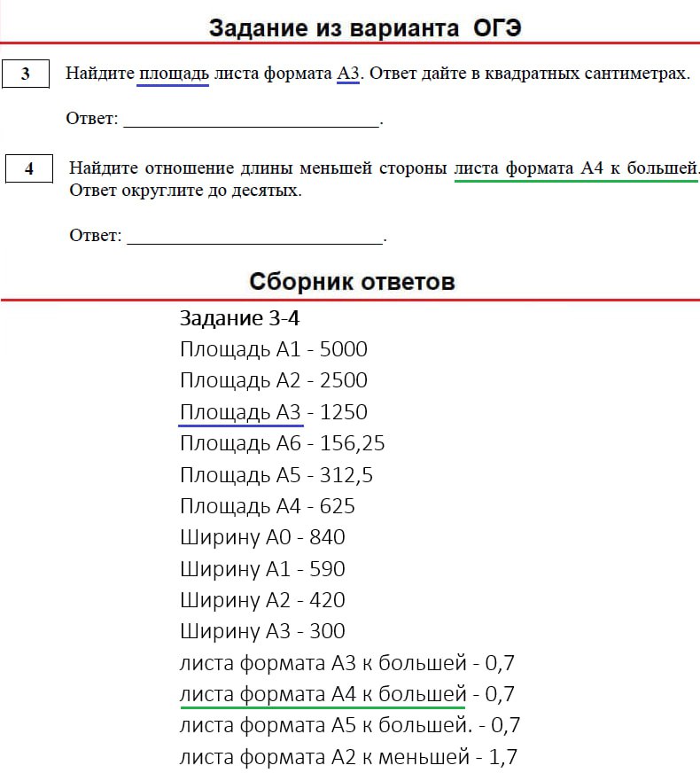
Task: Click 'Ответ дайте в квадратных сантиметрах.' sentence
Action: (530, 74)
